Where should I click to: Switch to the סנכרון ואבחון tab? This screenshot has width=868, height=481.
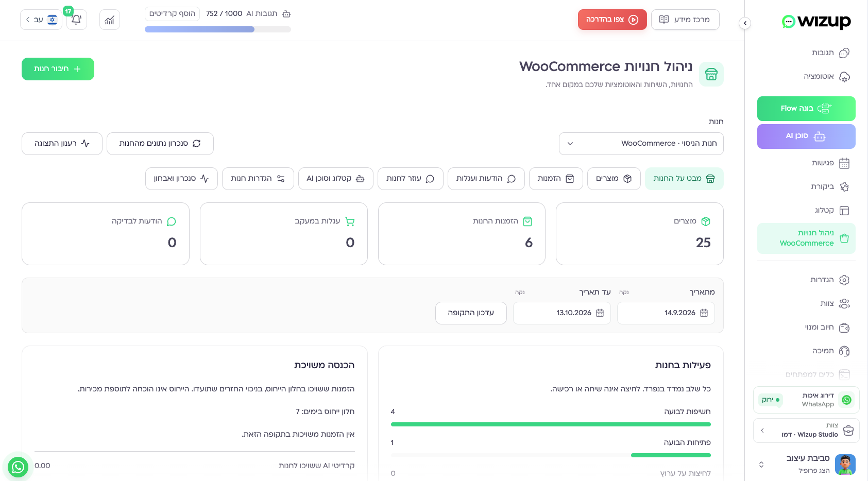point(181,179)
